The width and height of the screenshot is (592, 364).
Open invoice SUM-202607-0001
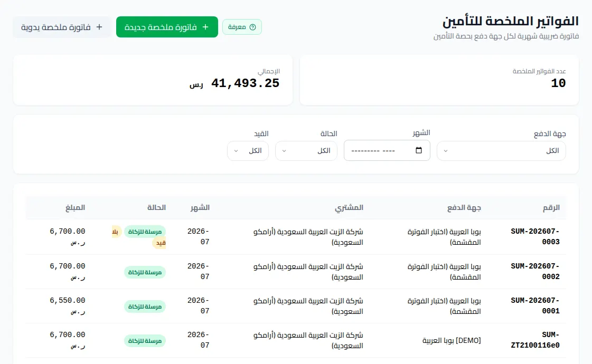coord(535,305)
